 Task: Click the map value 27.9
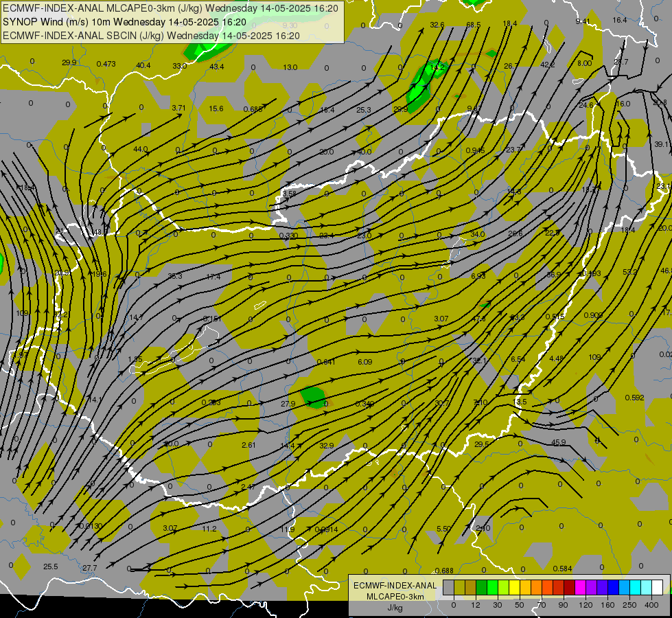point(288,404)
